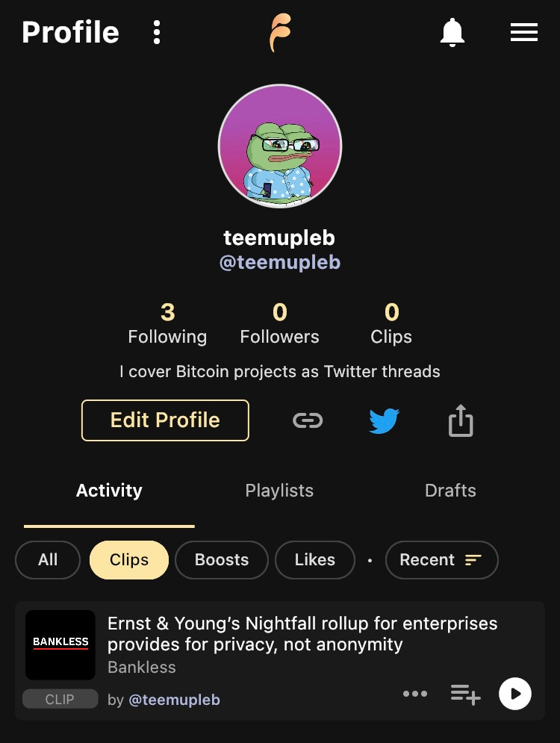
Task: Add the Bankless clip to a playlist
Action: 465,694
